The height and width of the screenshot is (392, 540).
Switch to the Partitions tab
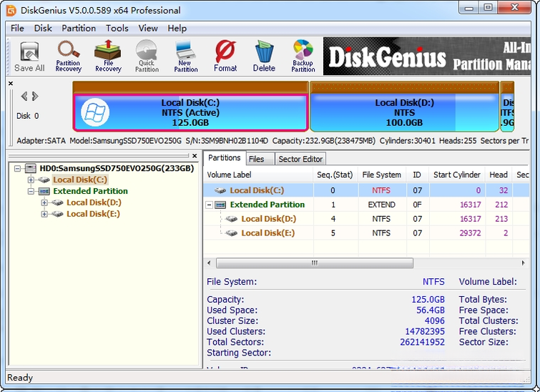pyautogui.click(x=225, y=158)
